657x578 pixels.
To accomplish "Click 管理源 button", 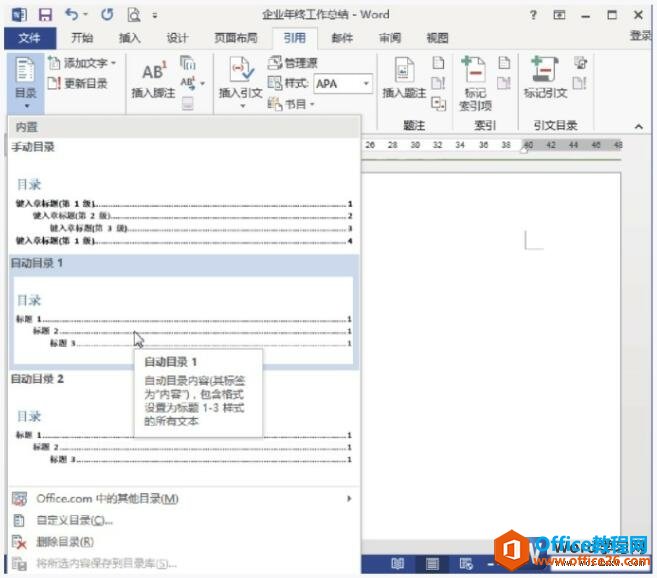I will click(x=293, y=63).
